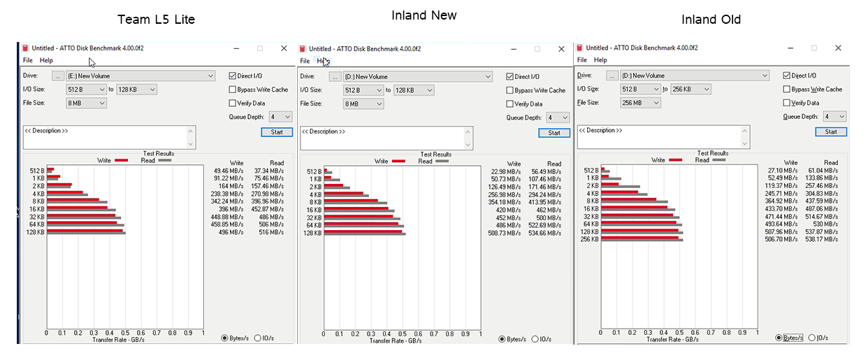
Task: Open drive browse button in Inland Old window
Action: tap(612, 75)
